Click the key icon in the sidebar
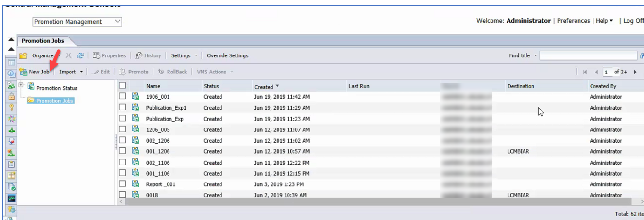Viewport: 644px width, 220px height. [11, 108]
